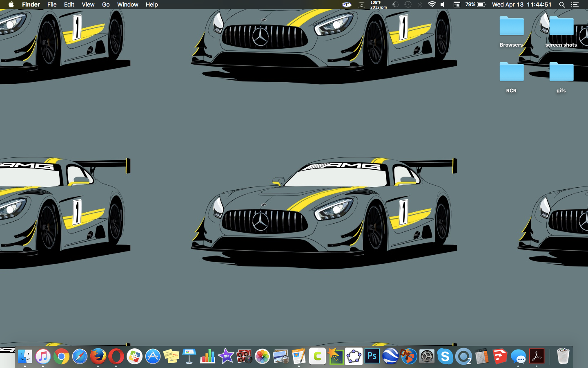
Task: Launch Safari compass icon in Dock
Action: 80,357
